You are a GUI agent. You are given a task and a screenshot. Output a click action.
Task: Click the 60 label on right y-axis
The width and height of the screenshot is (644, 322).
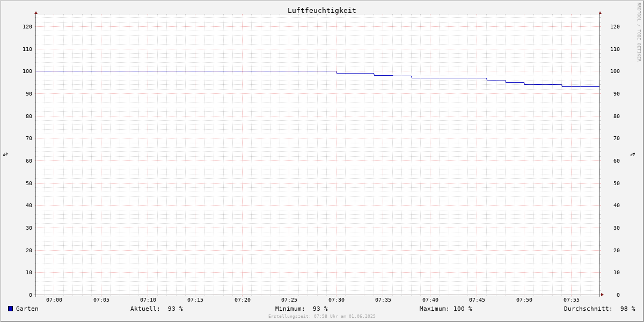point(617,160)
